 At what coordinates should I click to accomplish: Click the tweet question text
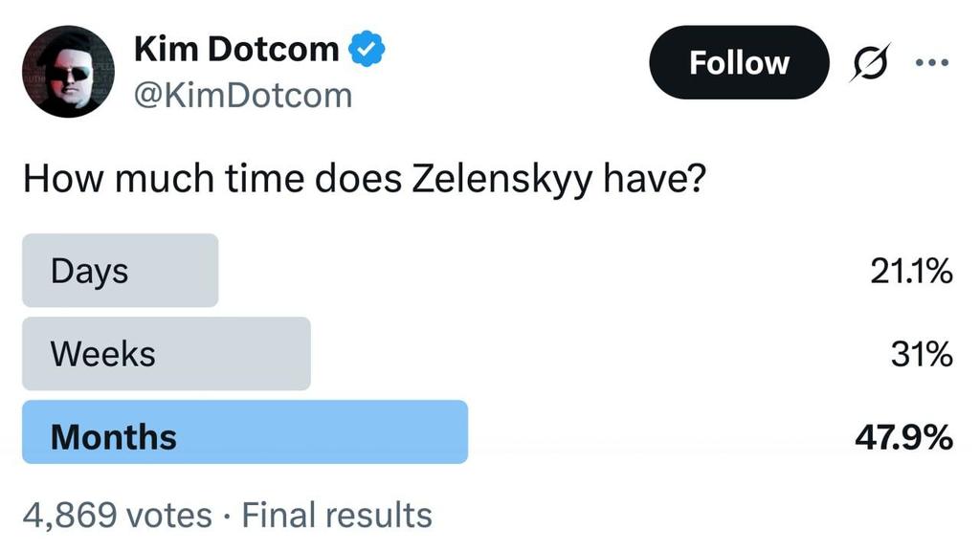[x=364, y=179]
